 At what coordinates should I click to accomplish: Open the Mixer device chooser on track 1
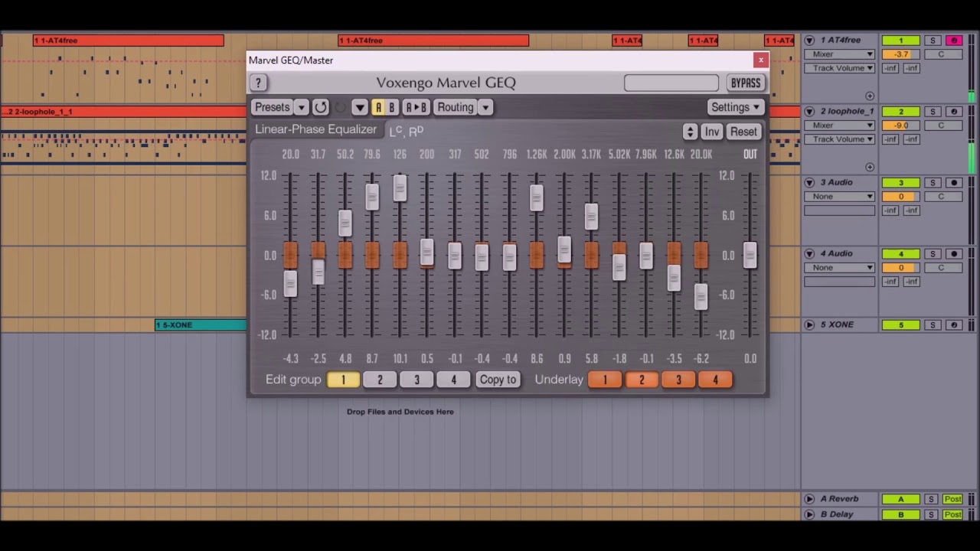pos(839,54)
